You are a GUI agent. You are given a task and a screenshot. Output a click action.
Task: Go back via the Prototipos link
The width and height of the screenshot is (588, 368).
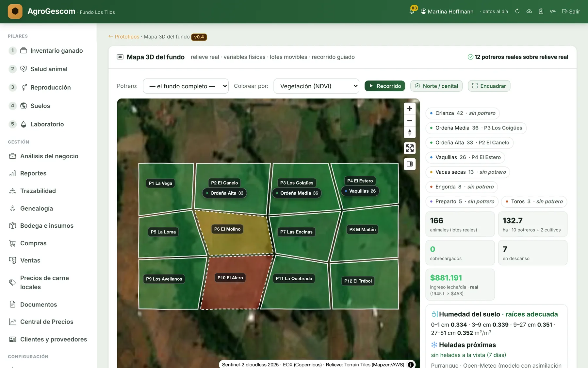pos(124,37)
